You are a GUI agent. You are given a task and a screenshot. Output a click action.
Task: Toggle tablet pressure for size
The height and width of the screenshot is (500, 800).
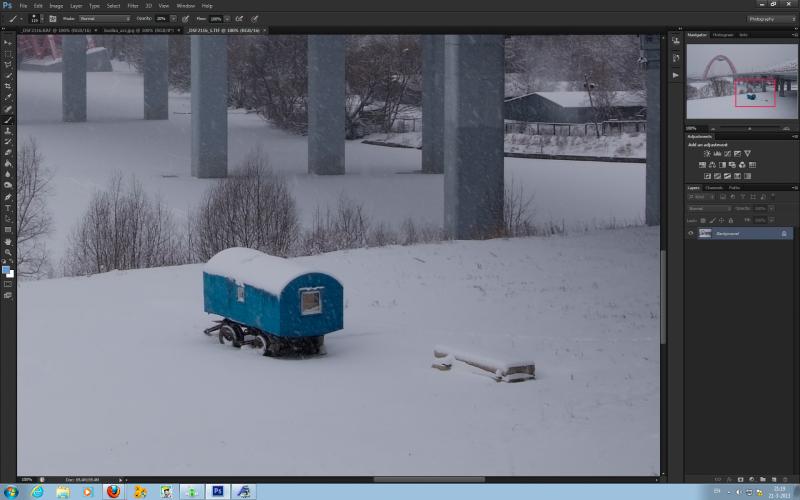pos(254,19)
